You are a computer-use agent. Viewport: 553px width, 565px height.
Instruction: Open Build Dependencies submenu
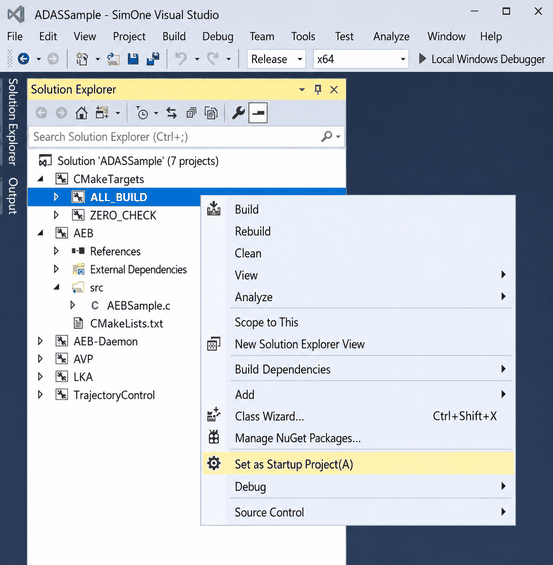(358, 369)
